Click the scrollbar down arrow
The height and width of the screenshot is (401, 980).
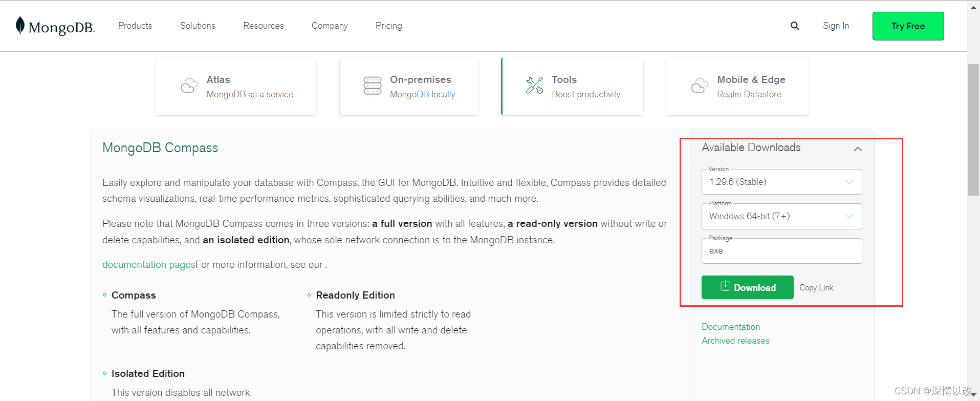(x=973, y=394)
